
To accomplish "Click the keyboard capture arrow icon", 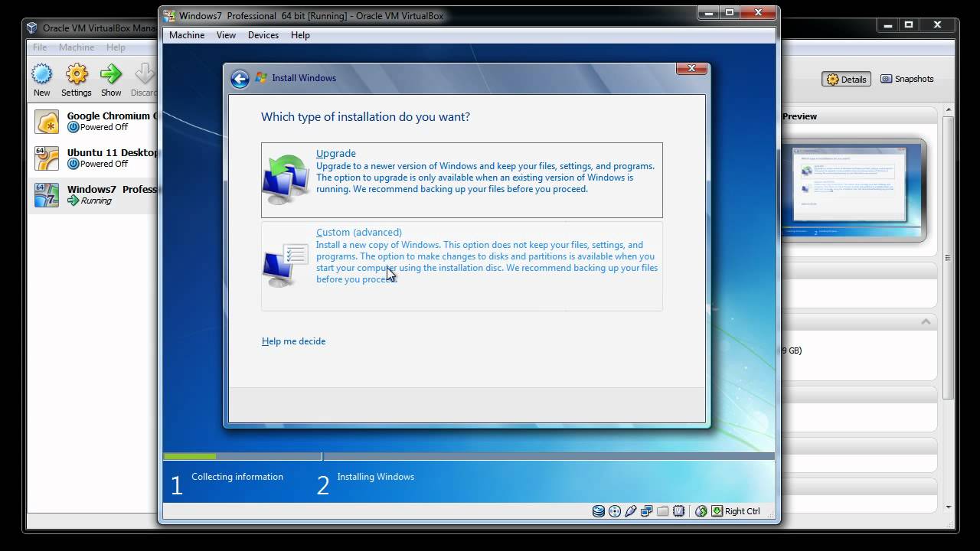I will pos(717,511).
